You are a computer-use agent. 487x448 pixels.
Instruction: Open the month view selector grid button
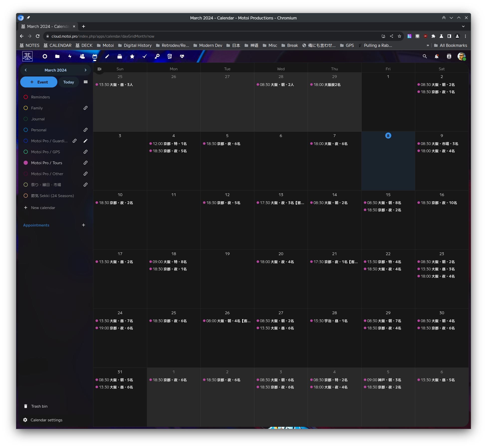point(86,82)
